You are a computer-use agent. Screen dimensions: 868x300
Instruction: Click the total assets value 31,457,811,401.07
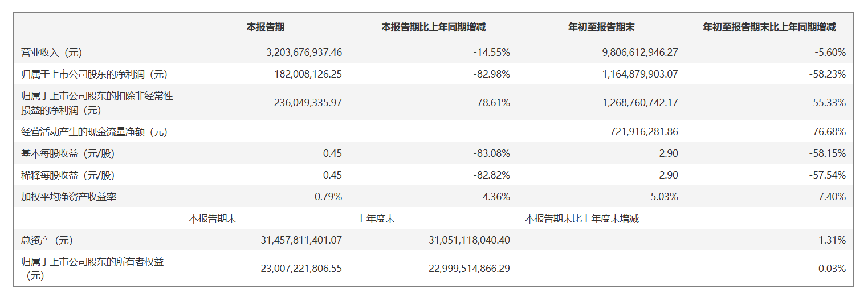pyautogui.click(x=301, y=240)
